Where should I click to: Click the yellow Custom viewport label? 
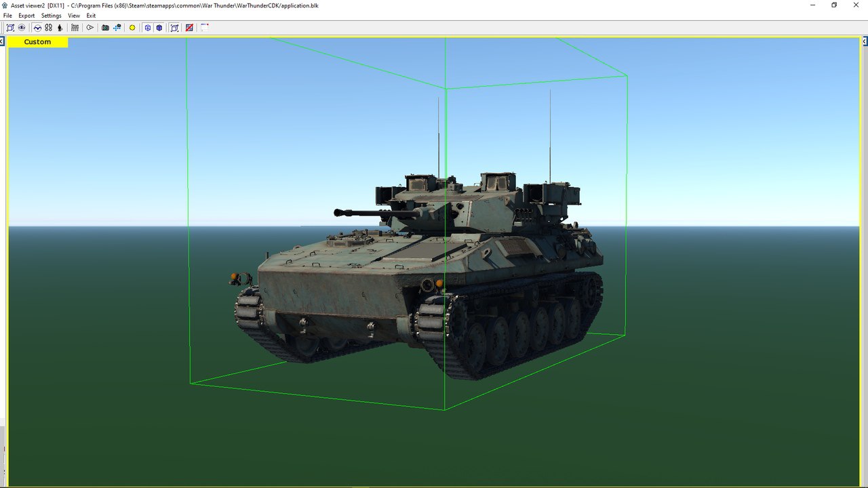pos(38,42)
